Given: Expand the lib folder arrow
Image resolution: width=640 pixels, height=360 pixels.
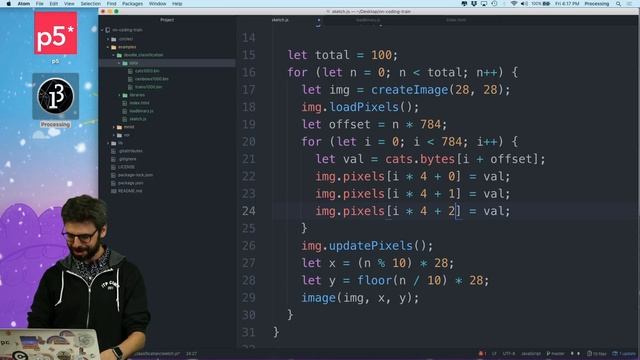Looking at the screenshot, I should pyautogui.click(x=108, y=143).
